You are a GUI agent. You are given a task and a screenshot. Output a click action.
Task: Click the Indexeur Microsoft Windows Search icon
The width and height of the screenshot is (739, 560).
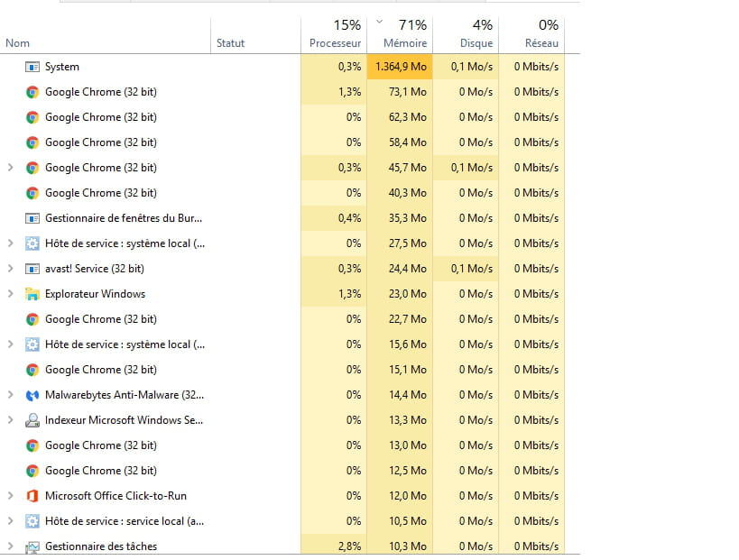click(32, 420)
